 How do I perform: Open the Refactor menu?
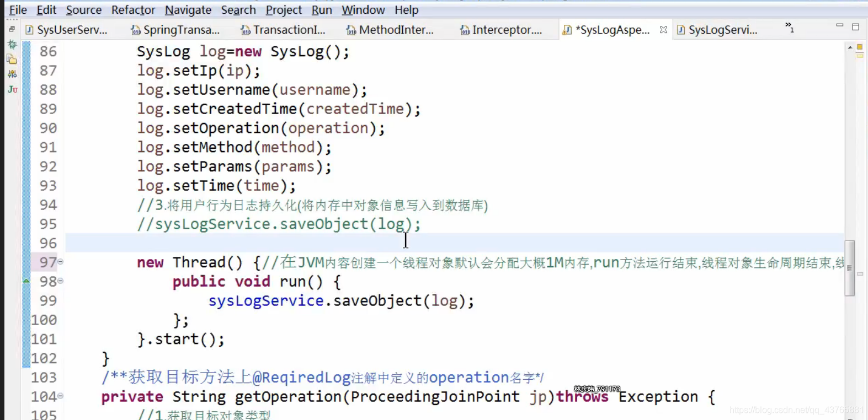coord(133,10)
